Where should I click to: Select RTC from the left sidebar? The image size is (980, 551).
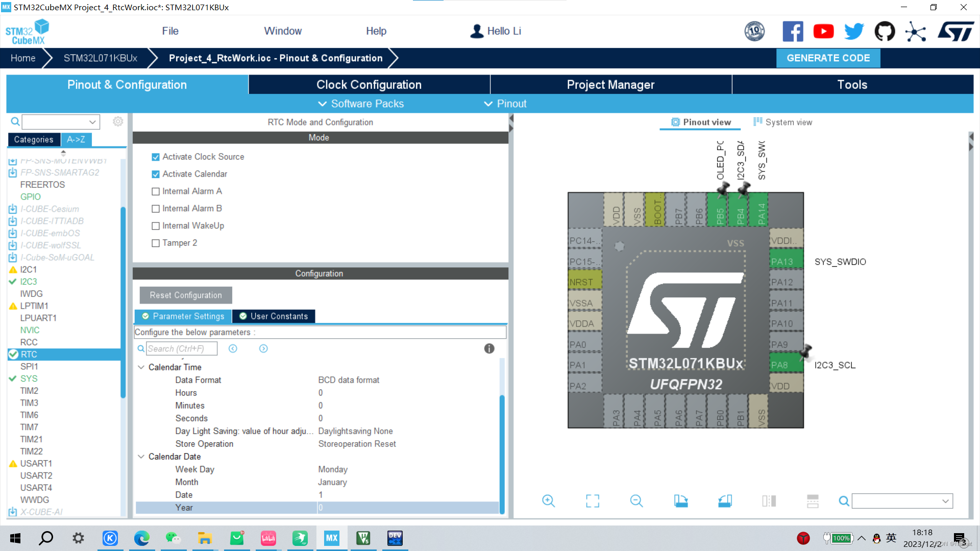(29, 355)
